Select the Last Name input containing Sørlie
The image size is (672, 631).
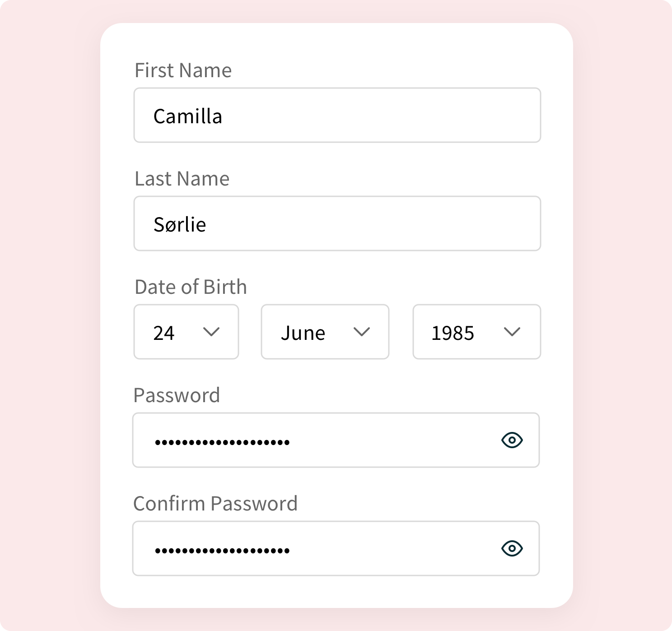336,223
